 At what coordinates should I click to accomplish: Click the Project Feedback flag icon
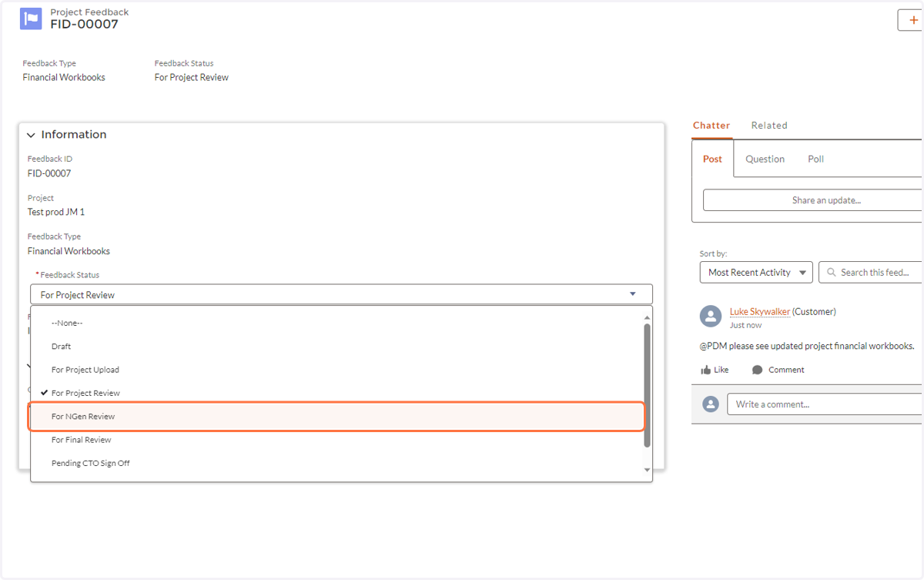(31, 18)
